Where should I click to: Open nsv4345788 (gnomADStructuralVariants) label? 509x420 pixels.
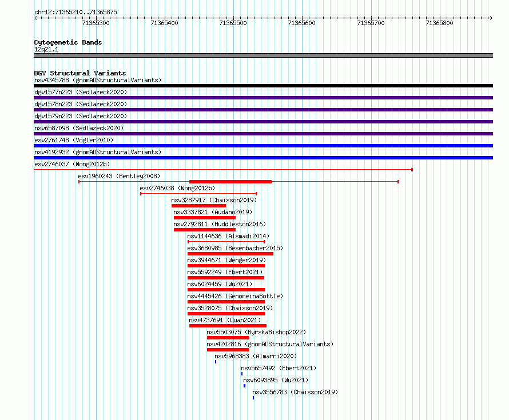[98, 80]
